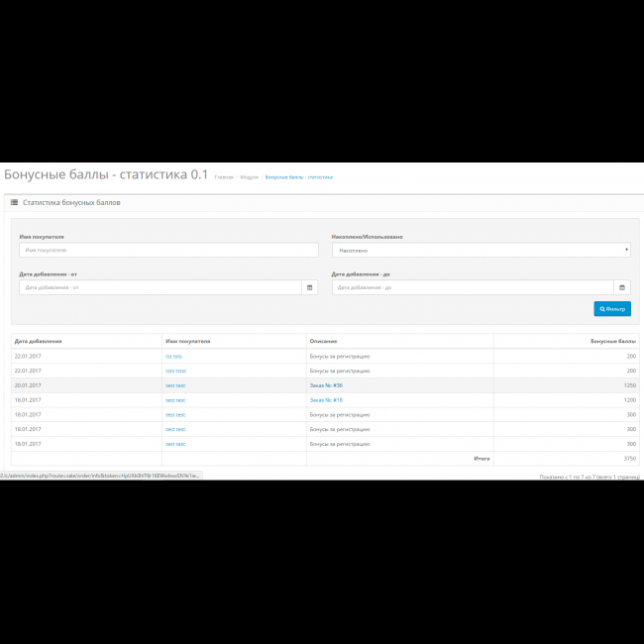Open calendar for the 'Дата добавления - от' field
Image resolution: width=644 pixels, height=644 pixels.
[310, 287]
